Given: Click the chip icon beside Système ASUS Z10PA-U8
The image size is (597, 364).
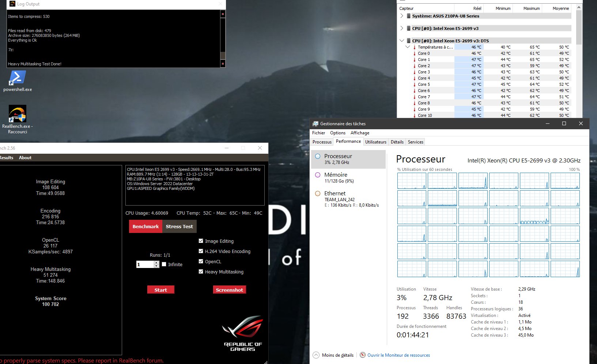Looking at the screenshot, I should point(409,16).
